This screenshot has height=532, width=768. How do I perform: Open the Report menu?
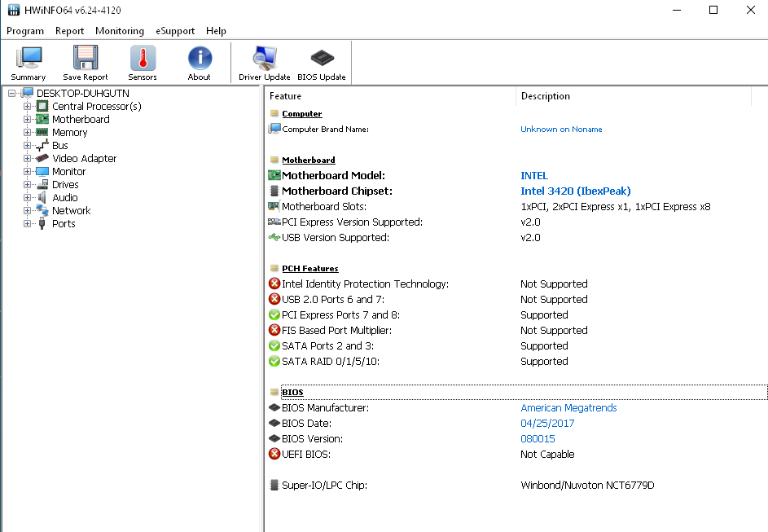pyautogui.click(x=69, y=31)
